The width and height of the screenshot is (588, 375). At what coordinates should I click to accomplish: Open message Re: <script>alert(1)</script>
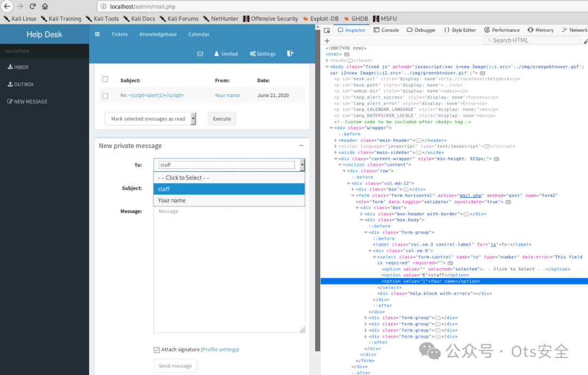pos(152,95)
